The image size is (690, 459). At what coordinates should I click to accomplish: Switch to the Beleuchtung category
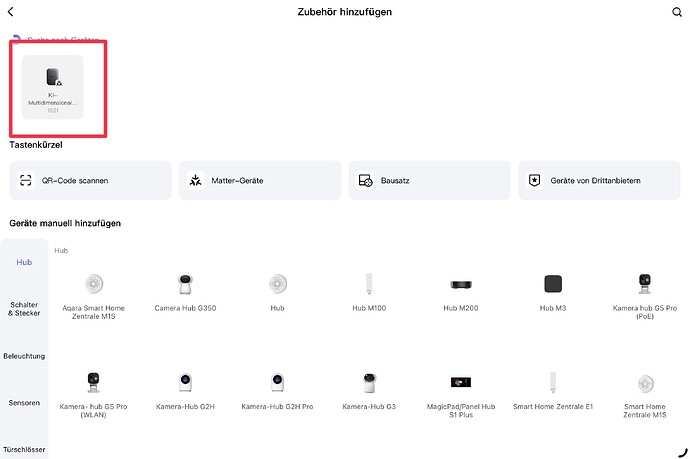click(x=24, y=355)
